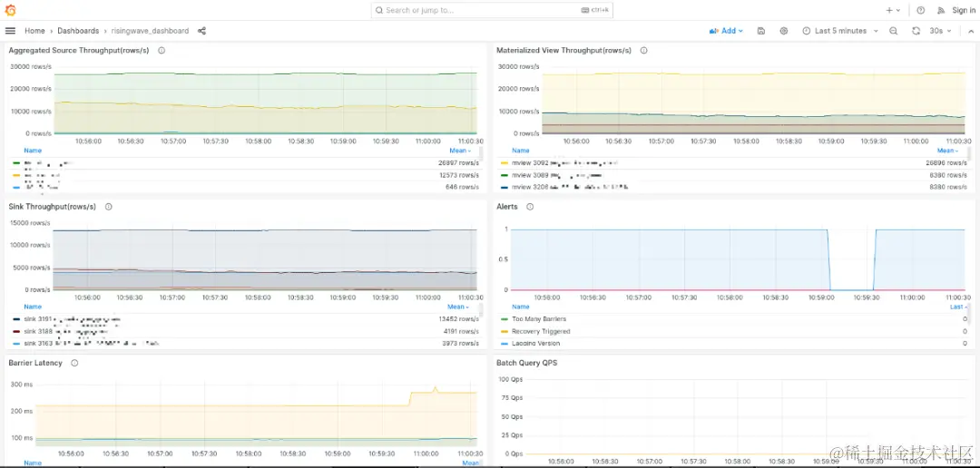
Task: Sort Aggregated Source legend by Mean
Action: coord(460,151)
